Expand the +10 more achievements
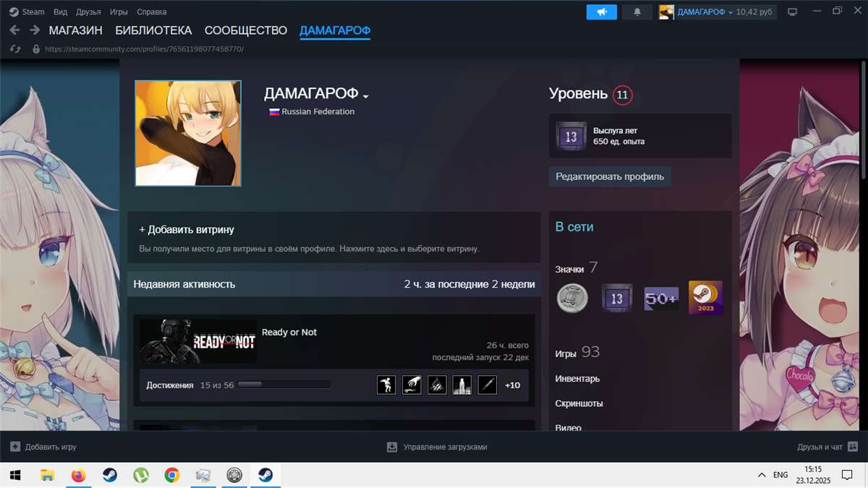Screen dimensions: 868x488 [512, 385]
